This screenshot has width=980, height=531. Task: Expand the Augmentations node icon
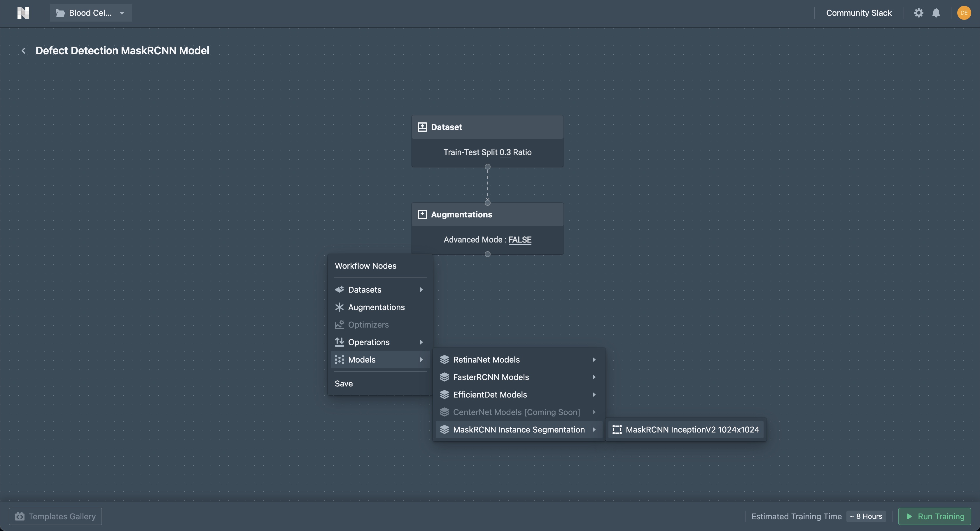tap(422, 214)
